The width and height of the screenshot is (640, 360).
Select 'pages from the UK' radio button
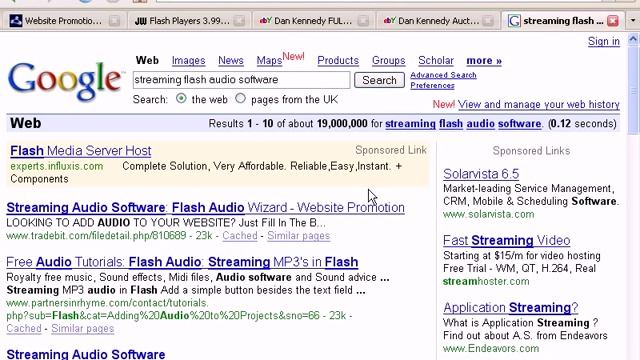pyautogui.click(x=240, y=98)
